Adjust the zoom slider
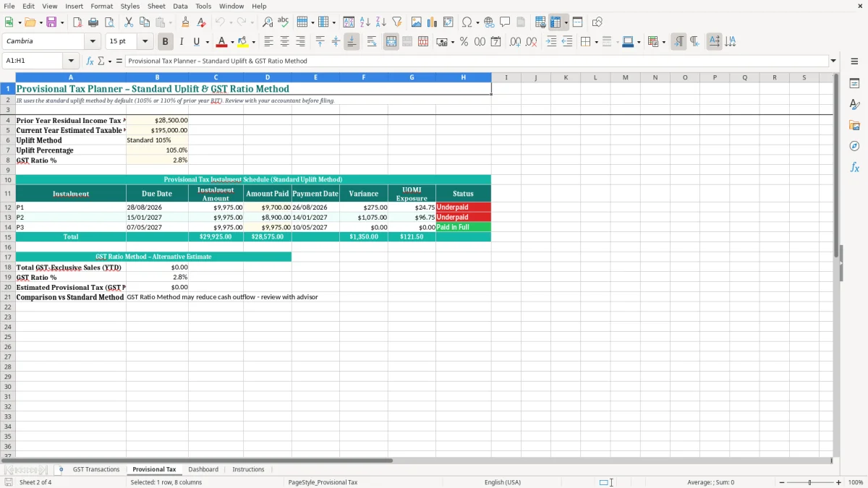 [809, 482]
